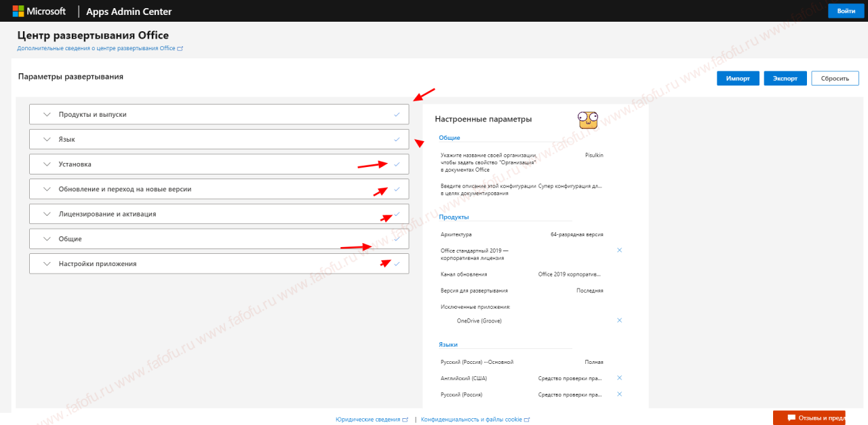This screenshot has width=868, height=425.
Task: Click Центр развертывания Office page title
Action: [93, 35]
